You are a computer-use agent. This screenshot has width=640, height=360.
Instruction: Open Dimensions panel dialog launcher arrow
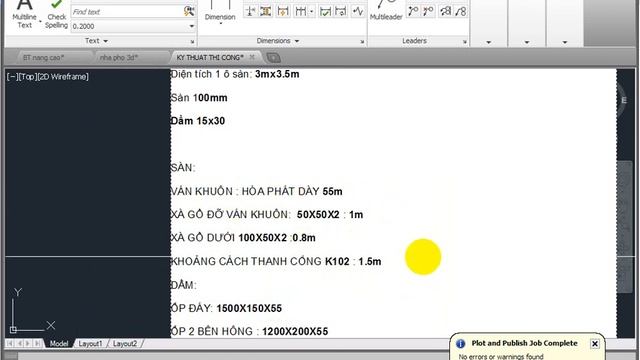[362, 42]
